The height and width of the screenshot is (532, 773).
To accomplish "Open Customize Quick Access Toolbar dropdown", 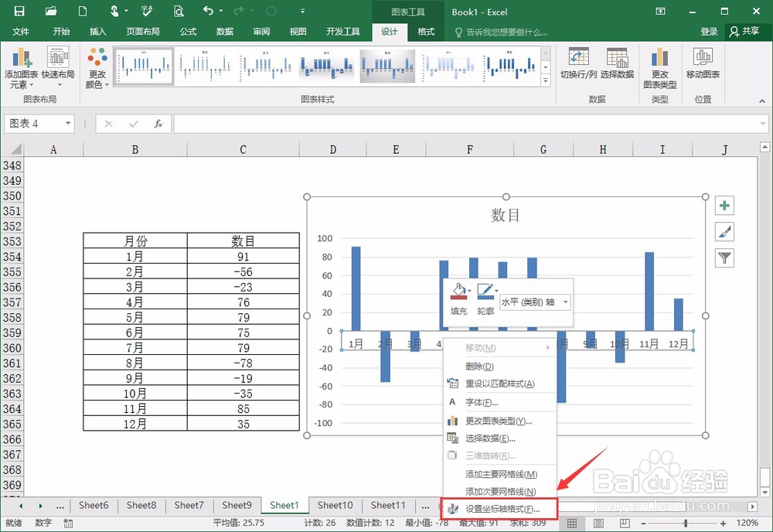I will (302, 11).
